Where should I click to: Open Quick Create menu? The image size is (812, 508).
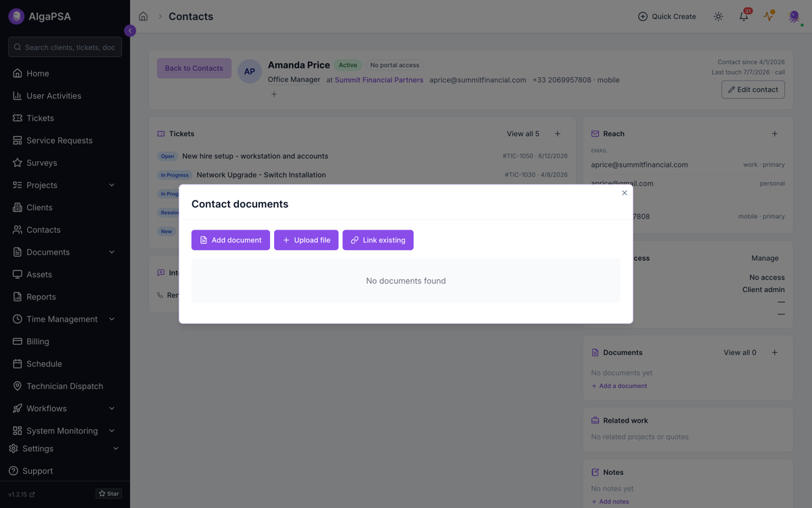click(x=667, y=16)
